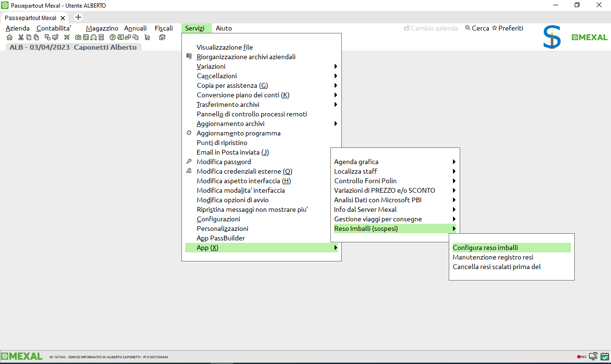Click the remote monitor connection icon
This screenshot has width=611, height=364.
tap(593, 356)
